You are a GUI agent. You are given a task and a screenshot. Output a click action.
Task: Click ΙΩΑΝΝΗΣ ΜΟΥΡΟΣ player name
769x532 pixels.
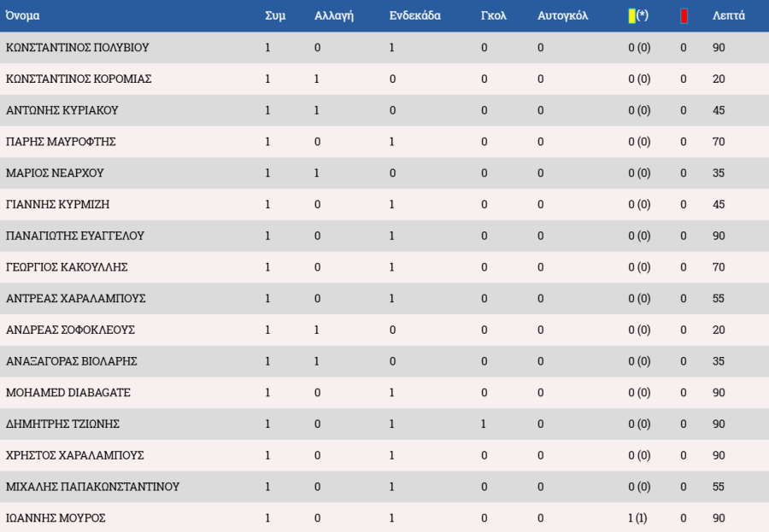56,518
